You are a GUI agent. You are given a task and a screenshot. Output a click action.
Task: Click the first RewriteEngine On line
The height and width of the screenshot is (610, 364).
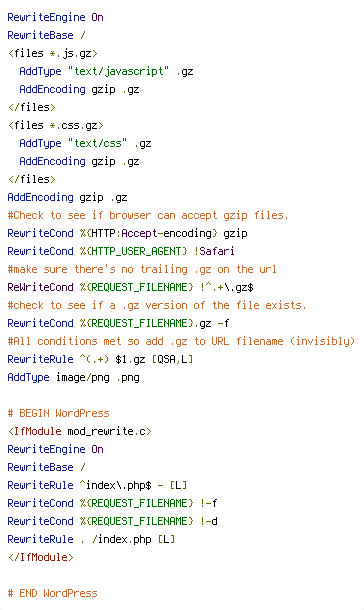[55, 18]
